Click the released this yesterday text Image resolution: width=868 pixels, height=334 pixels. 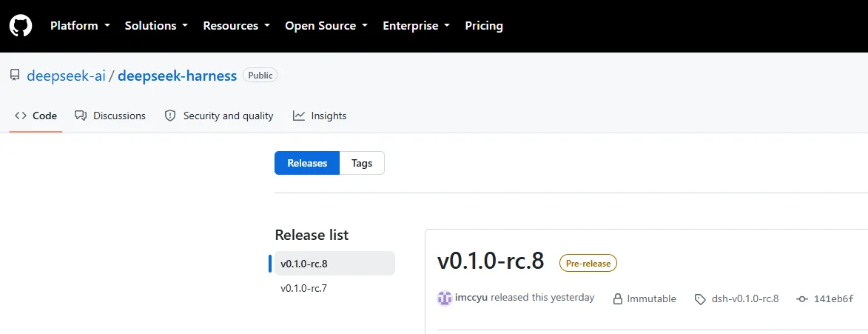coord(542,298)
